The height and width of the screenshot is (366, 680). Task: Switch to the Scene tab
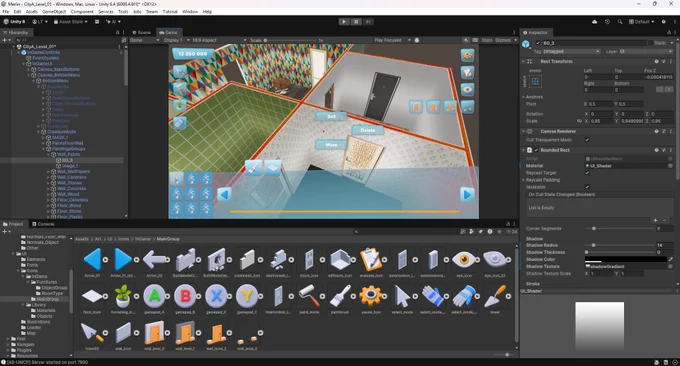pyautogui.click(x=142, y=33)
